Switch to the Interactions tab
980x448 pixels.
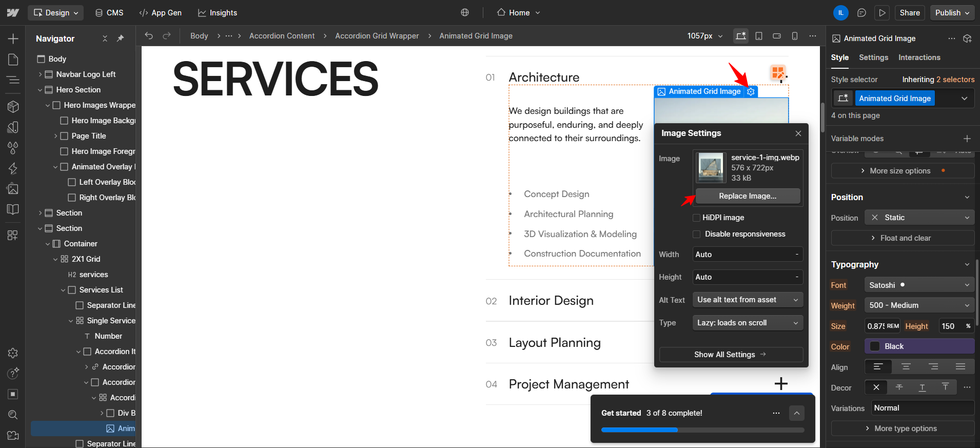tap(919, 57)
